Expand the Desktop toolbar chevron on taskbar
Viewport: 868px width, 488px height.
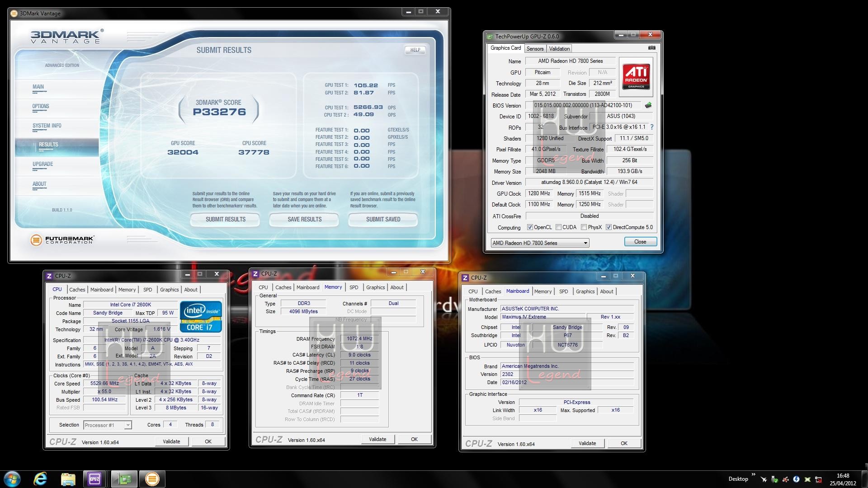coord(753,475)
